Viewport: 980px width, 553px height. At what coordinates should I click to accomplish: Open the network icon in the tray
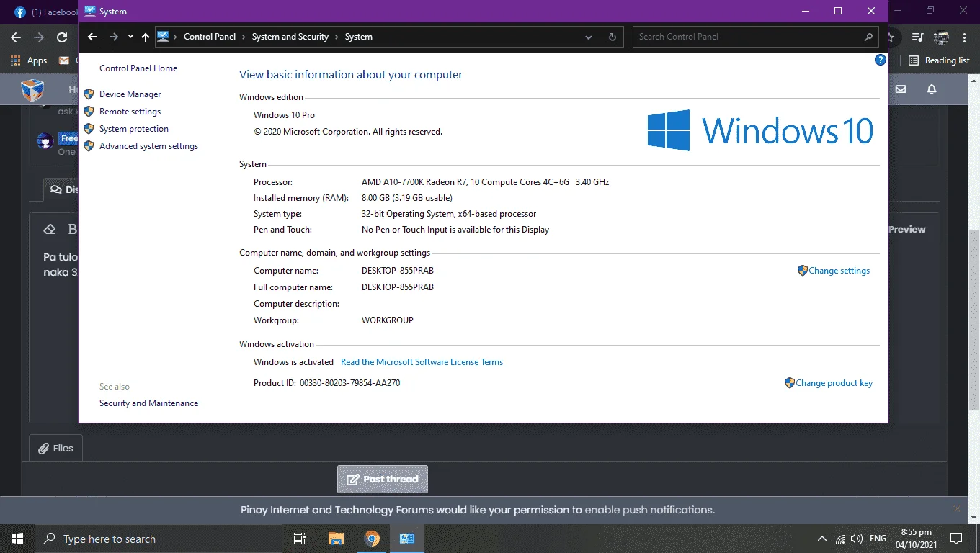pos(840,539)
